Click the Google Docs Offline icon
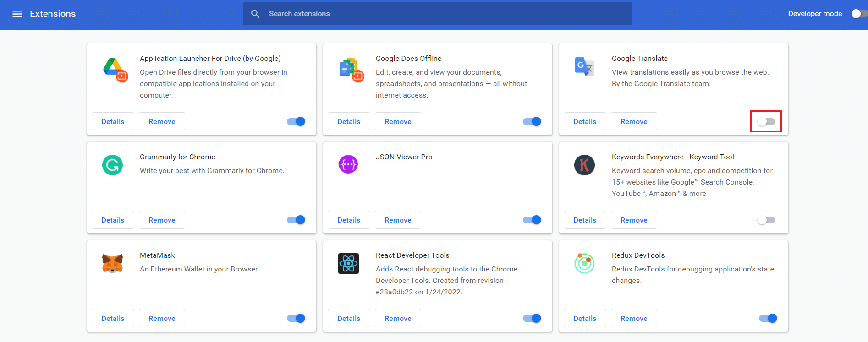868x342 pixels. pyautogui.click(x=351, y=70)
